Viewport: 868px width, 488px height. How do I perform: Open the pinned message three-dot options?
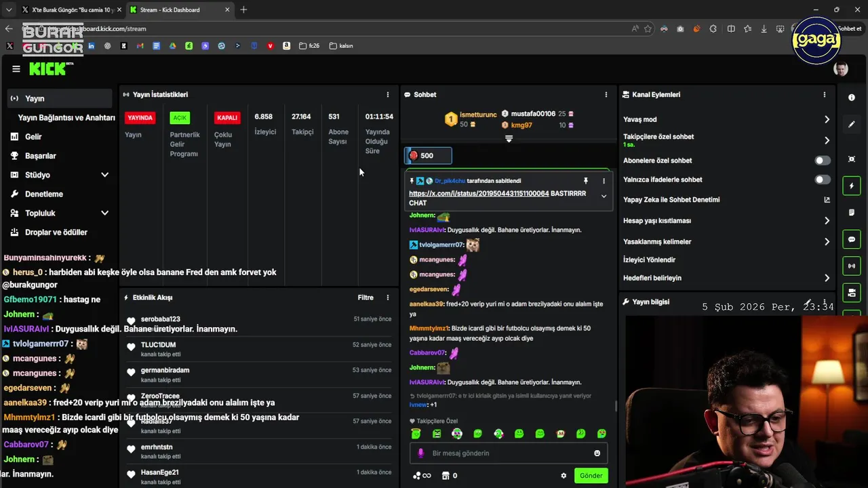click(604, 181)
